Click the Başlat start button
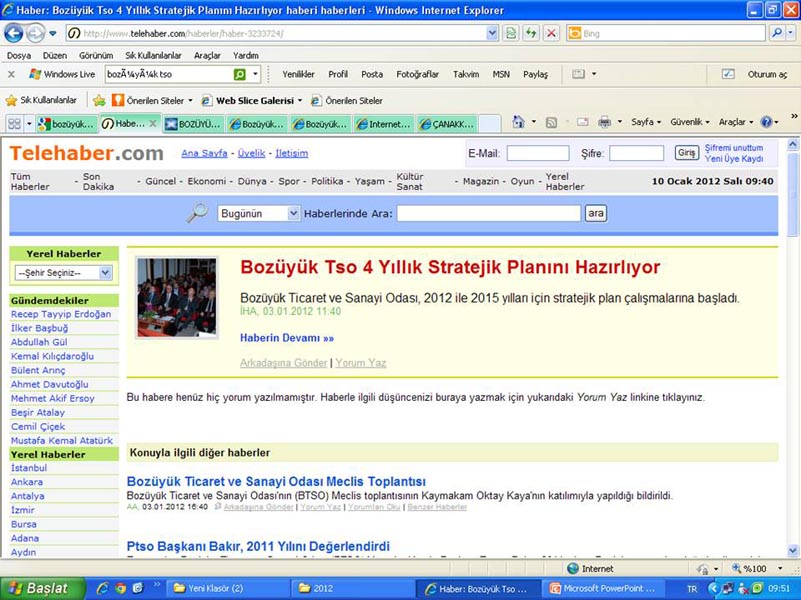The width and height of the screenshot is (801, 600). coord(42,588)
